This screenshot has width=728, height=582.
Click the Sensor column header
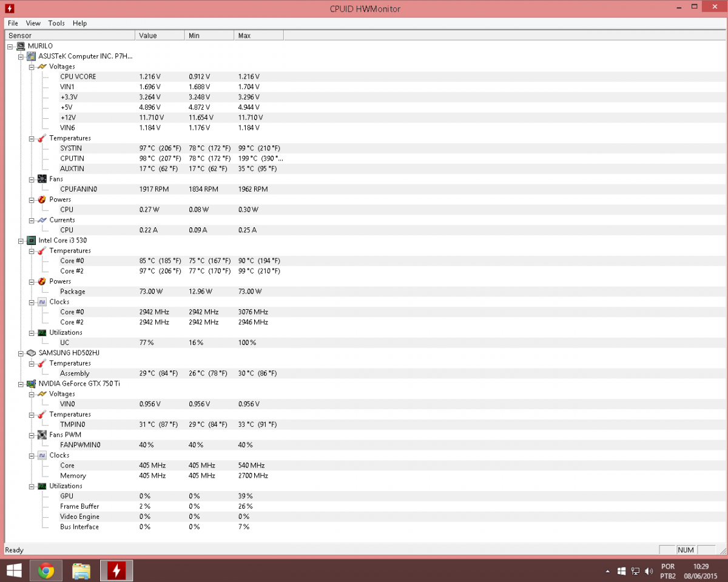pyautogui.click(x=70, y=36)
